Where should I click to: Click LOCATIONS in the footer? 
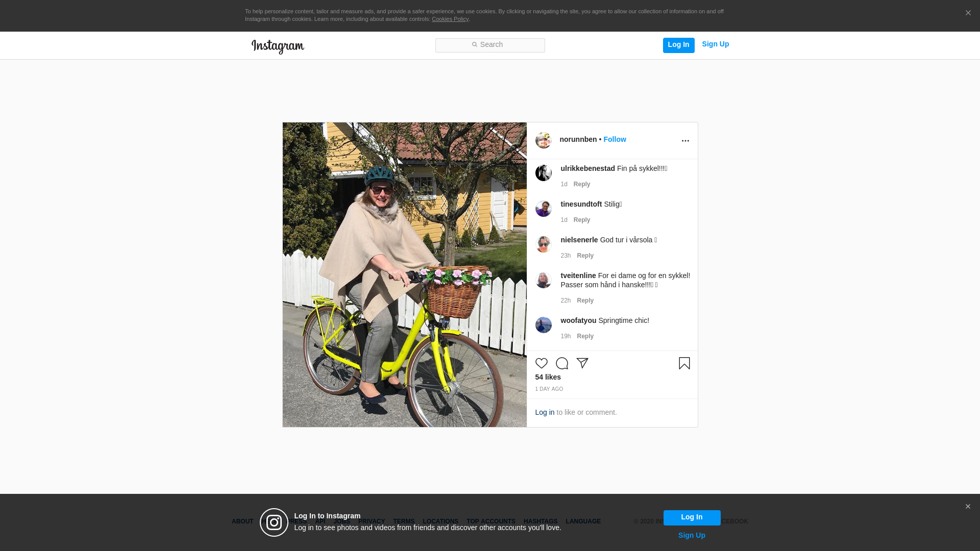(440, 521)
